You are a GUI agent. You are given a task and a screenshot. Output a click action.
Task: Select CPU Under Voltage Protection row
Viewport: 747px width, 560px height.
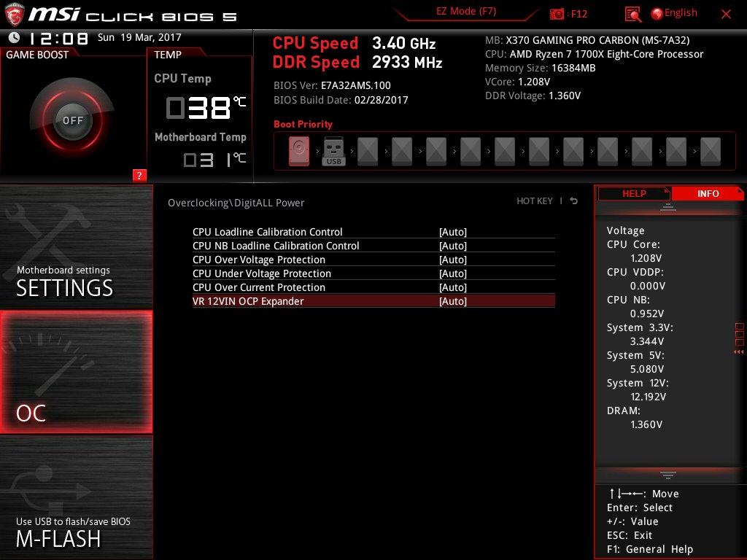coord(373,273)
